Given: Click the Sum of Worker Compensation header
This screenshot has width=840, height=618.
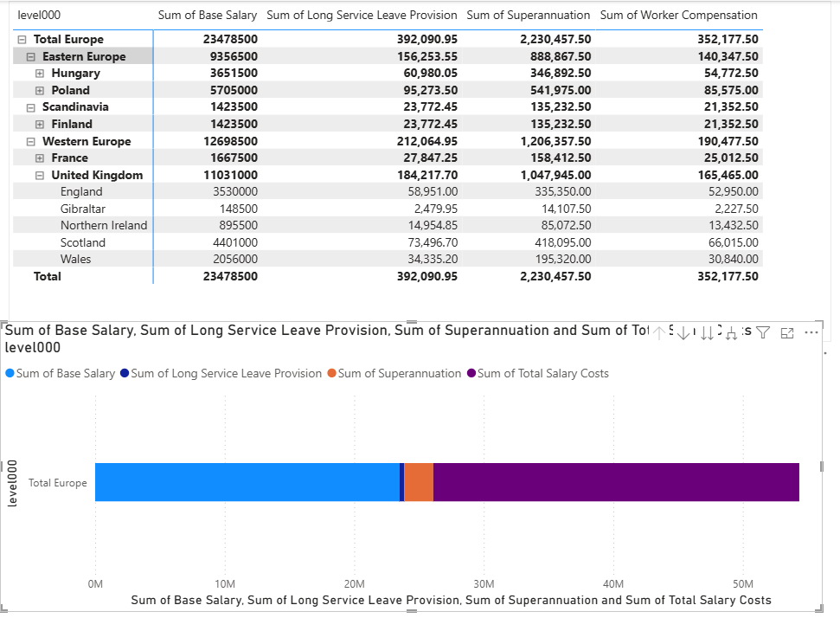Looking at the screenshot, I should tap(679, 15).
